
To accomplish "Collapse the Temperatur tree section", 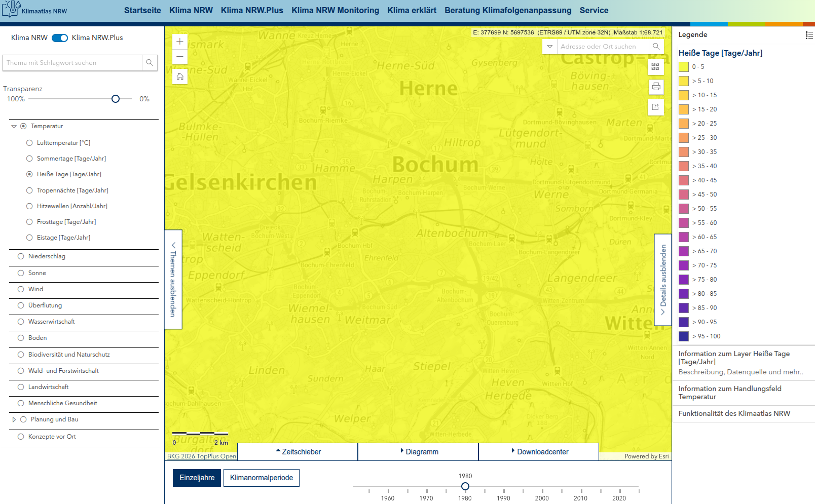I will 14,127.
